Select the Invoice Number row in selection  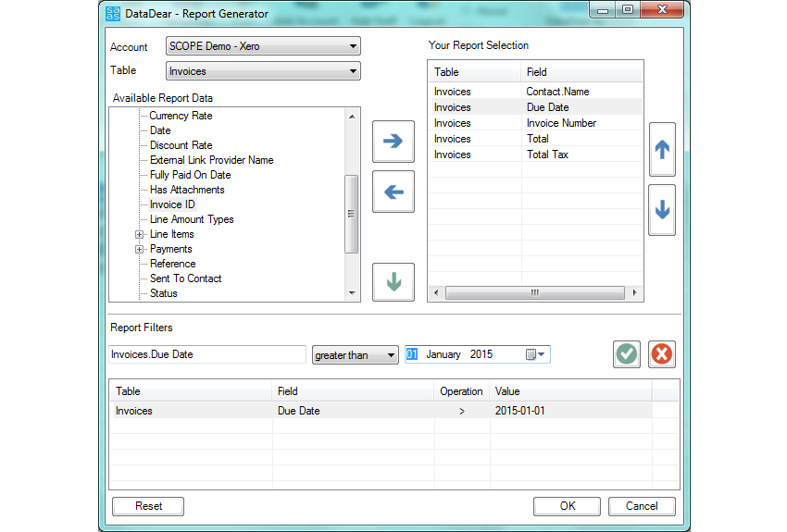[535, 123]
